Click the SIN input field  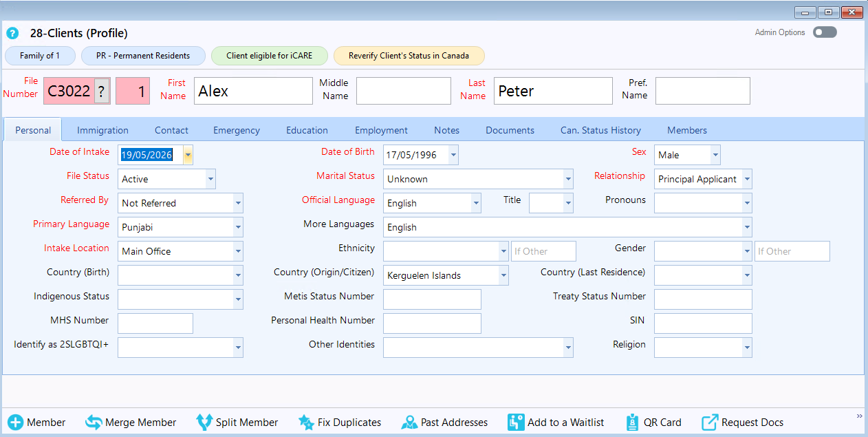click(703, 323)
